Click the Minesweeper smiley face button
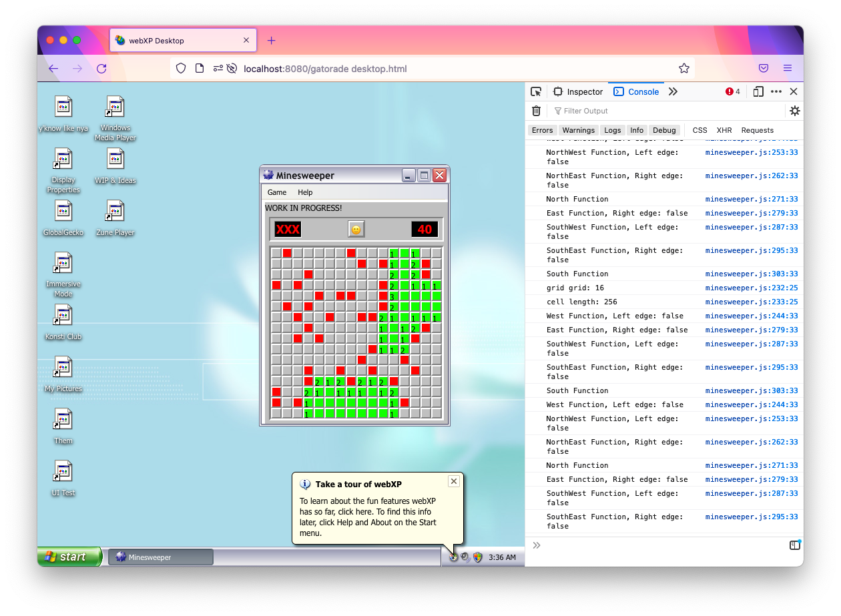Viewport: 841px width, 616px height. tap(356, 229)
